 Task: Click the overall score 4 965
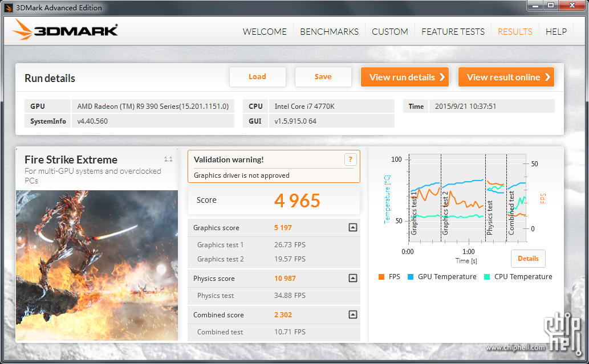[296, 201]
